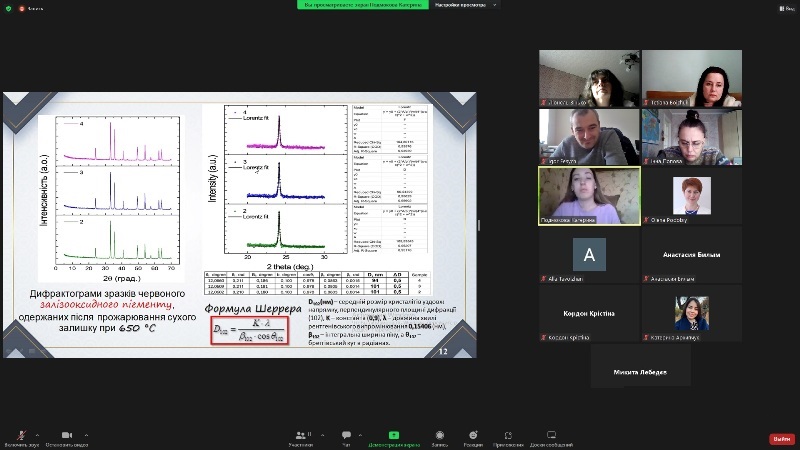The image size is (800, 450).
Task: Click the red recording indicator at top
Action: [22, 9]
